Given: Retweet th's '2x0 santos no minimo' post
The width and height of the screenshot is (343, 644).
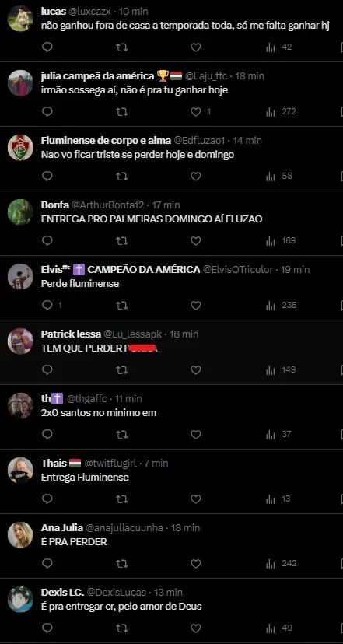Looking at the screenshot, I should tap(121, 434).
